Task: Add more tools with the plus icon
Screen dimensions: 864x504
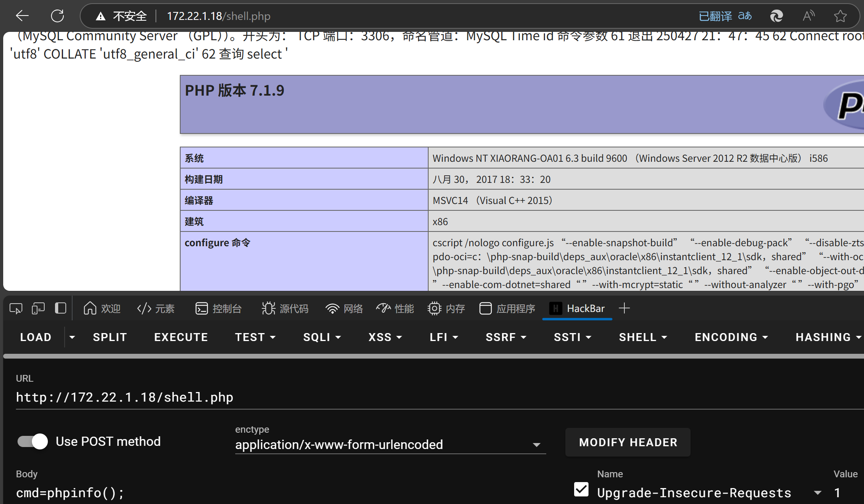Action: click(x=624, y=308)
